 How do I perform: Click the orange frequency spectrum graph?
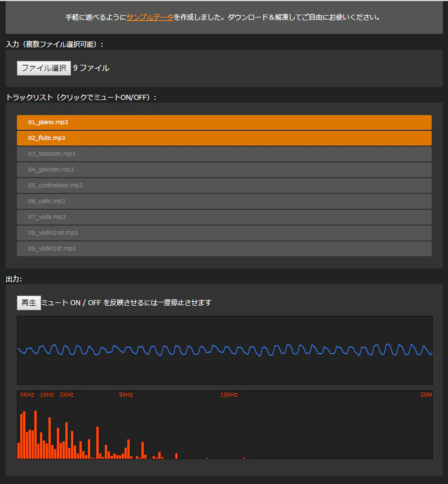click(225, 425)
